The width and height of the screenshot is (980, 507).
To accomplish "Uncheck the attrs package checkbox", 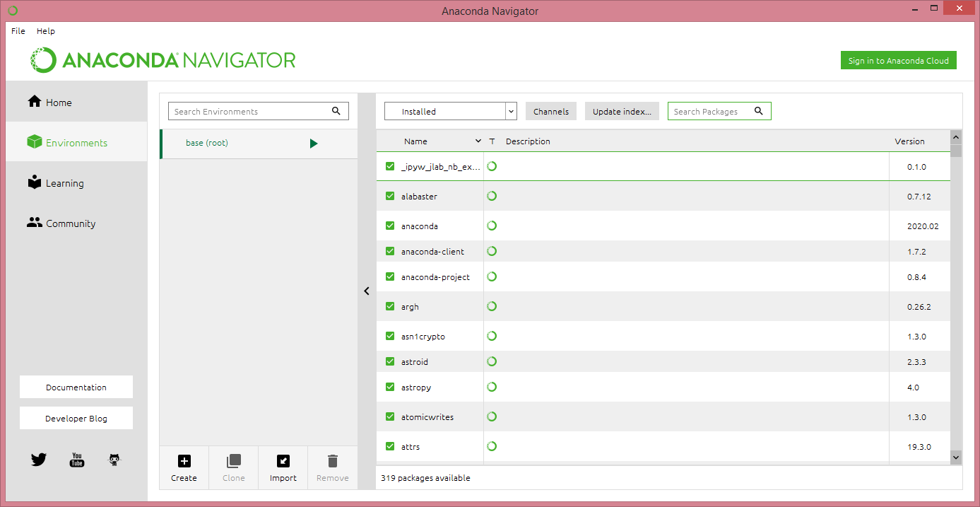I will coord(390,446).
